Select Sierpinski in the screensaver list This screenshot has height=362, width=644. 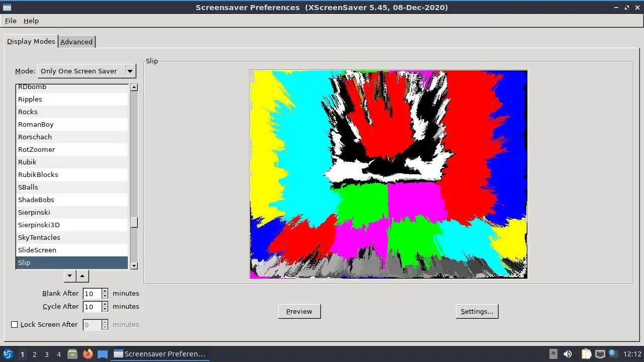[x=72, y=212]
